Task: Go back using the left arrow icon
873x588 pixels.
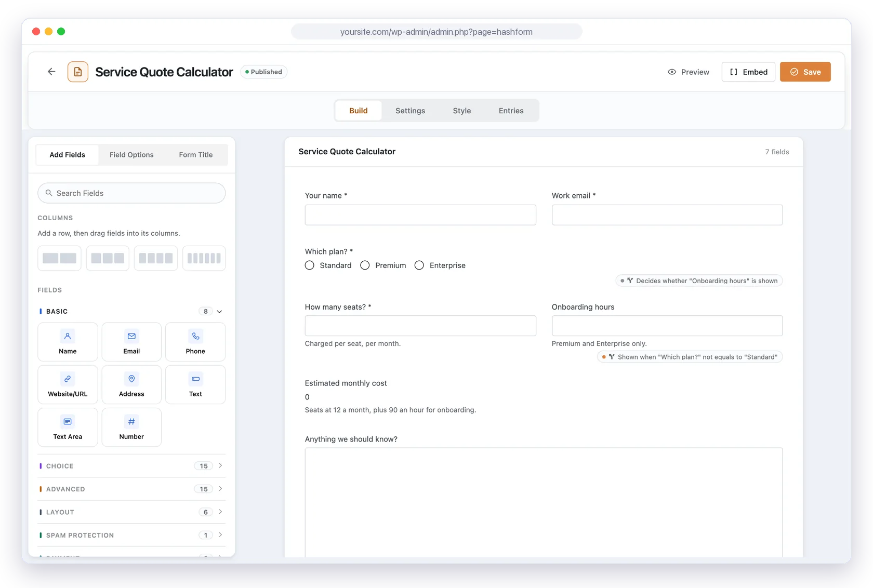Action: (x=51, y=72)
